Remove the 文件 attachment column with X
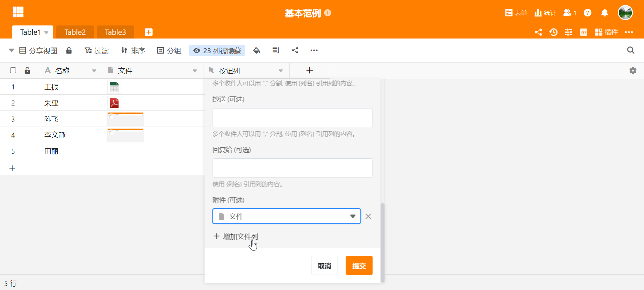The image size is (644, 290). pos(368,216)
